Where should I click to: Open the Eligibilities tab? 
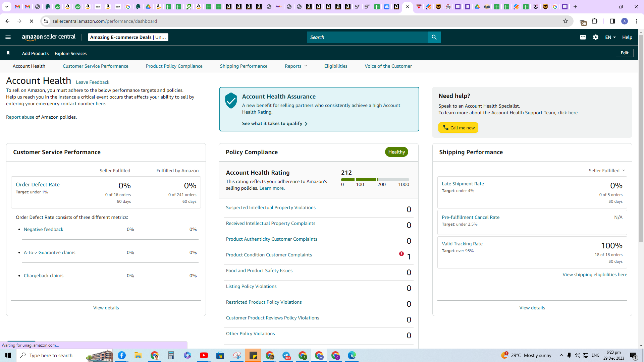point(336,66)
